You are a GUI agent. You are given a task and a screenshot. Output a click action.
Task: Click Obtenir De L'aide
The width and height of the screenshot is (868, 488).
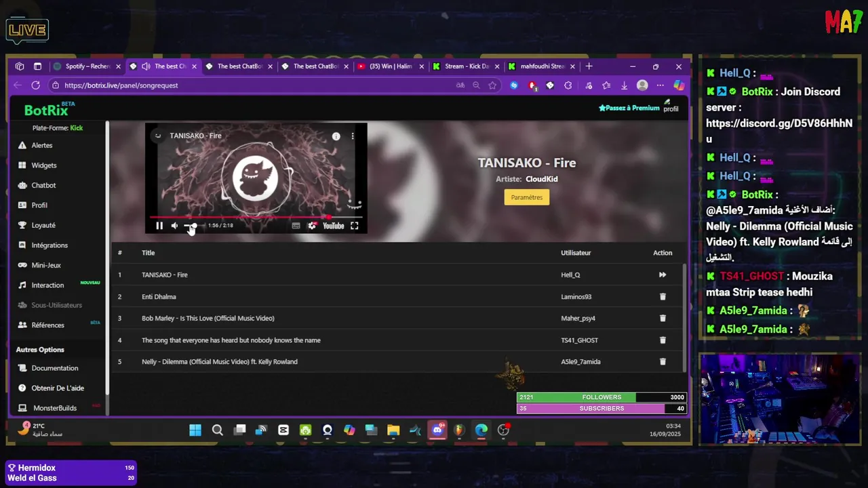click(x=57, y=388)
